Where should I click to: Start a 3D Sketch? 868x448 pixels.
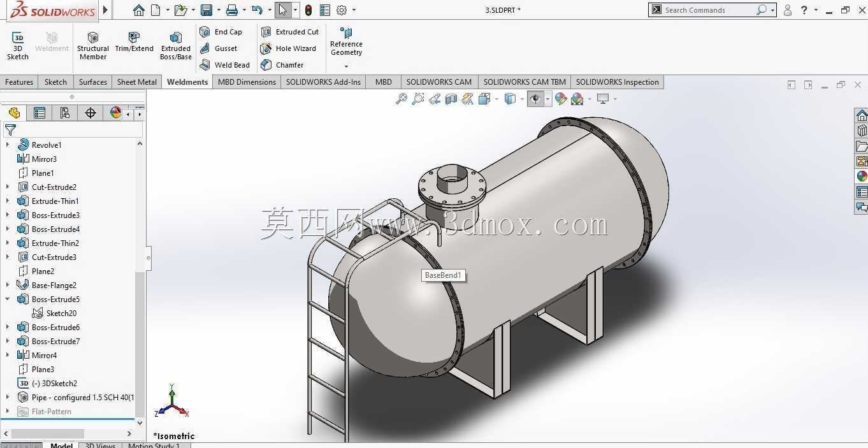tap(18, 46)
